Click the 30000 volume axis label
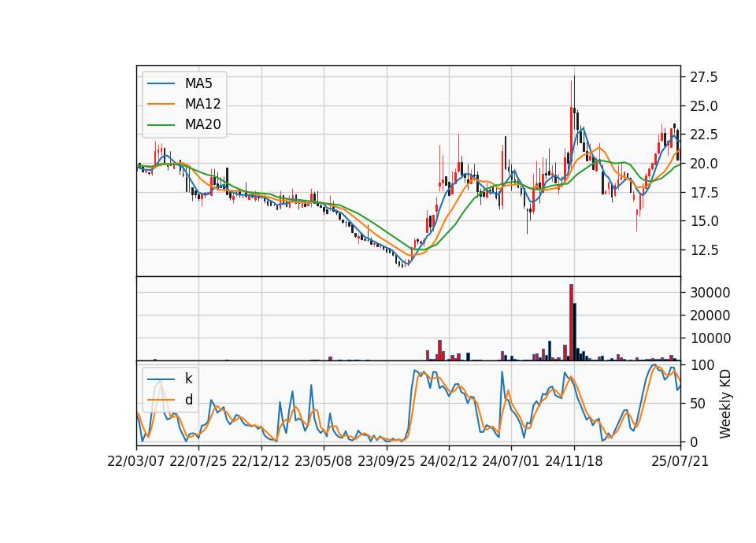This screenshot has height=543, width=756. [710, 293]
